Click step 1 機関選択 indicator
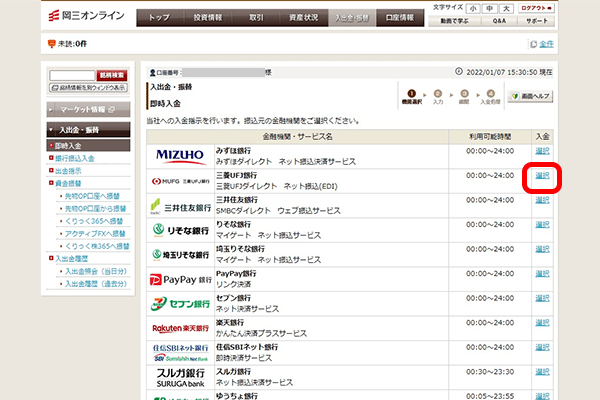The width and height of the screenshot is (600, 400). (412, 97)
